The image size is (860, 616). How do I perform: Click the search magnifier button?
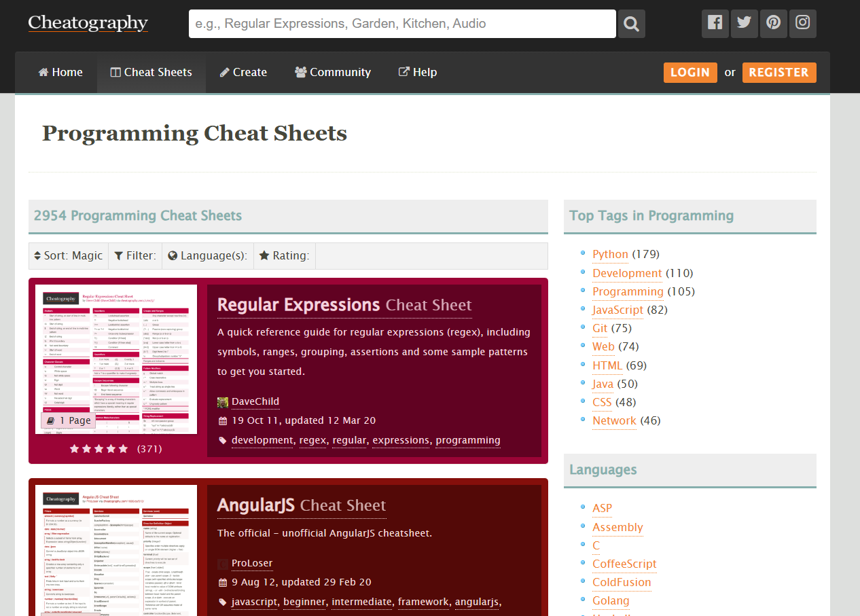click(631, 24)
